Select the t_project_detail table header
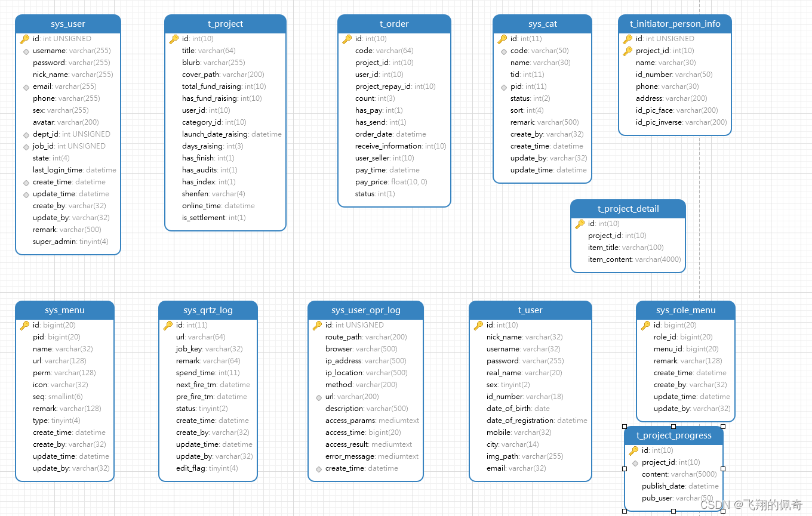The width and height of the screenshot is (812, 516). (628, 209)
